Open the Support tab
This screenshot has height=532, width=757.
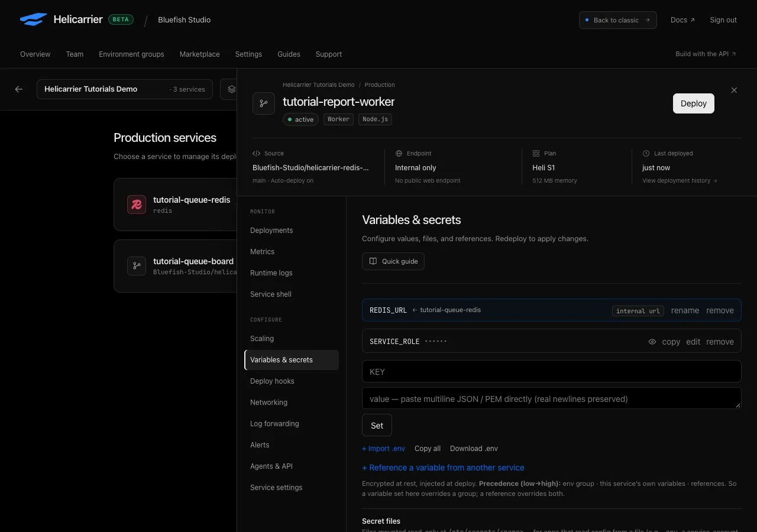click(329, 54)
